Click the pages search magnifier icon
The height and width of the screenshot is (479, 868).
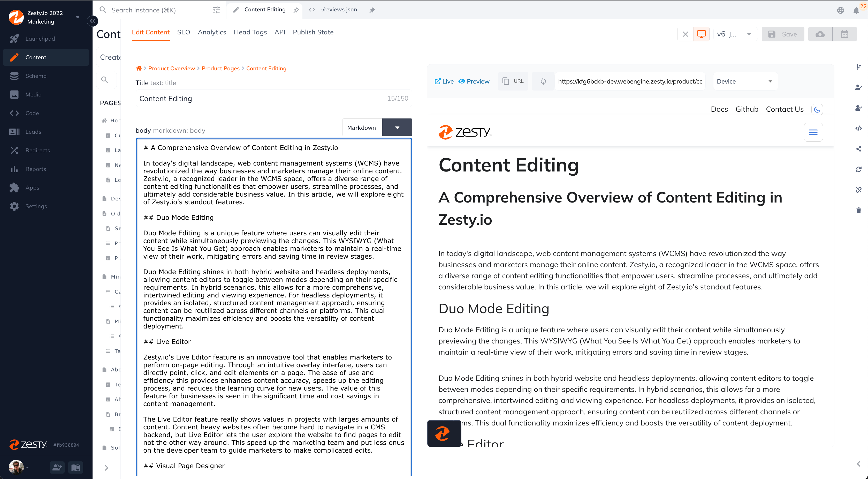pos(105,80)
